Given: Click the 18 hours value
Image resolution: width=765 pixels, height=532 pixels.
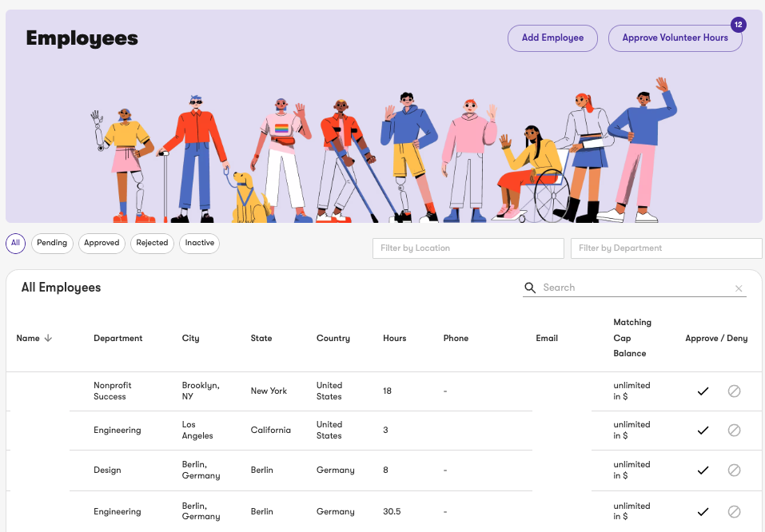Looking at the screenshot, I should coord(388,391).
